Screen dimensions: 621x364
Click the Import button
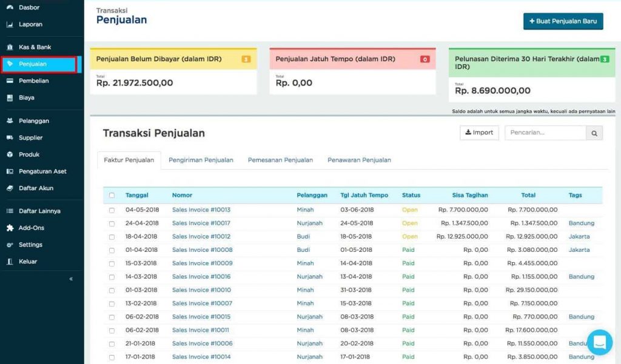(479, 133)
